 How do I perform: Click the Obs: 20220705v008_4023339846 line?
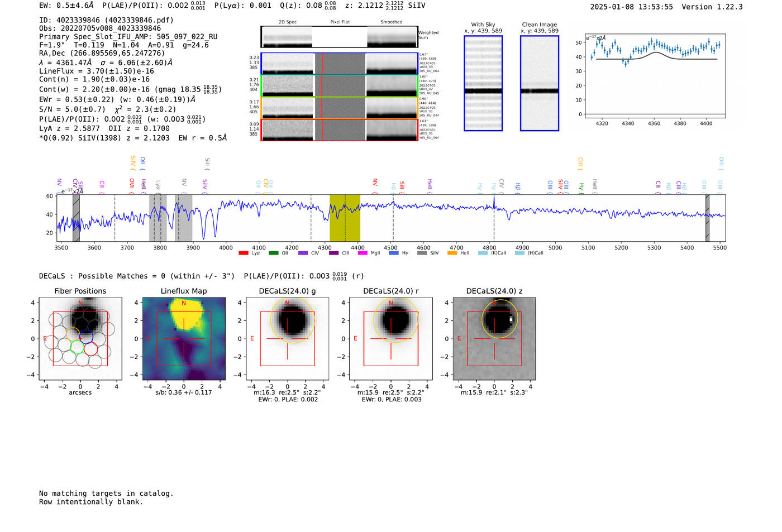(x=100, y=28)
